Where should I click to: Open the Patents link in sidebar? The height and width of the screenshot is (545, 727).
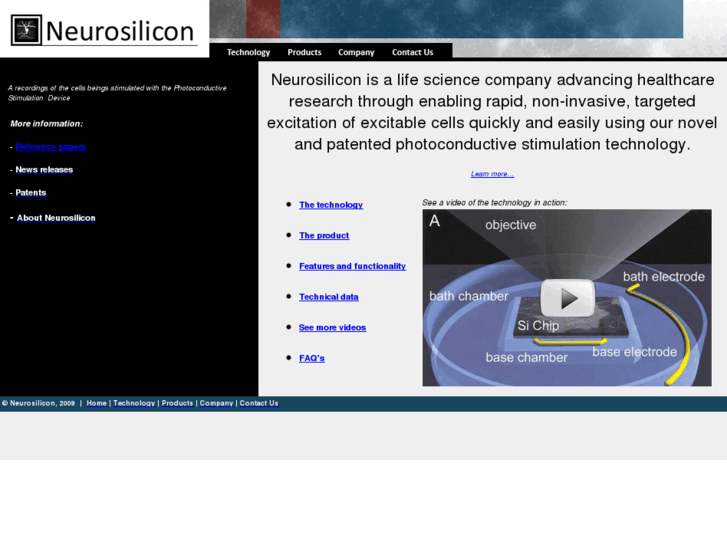click(31, 192)
